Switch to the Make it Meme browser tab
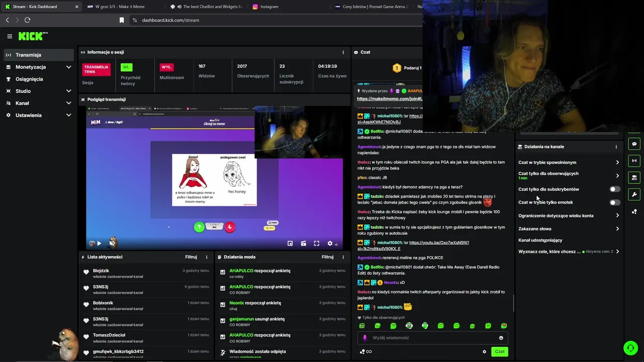 [x=123, y=7]
